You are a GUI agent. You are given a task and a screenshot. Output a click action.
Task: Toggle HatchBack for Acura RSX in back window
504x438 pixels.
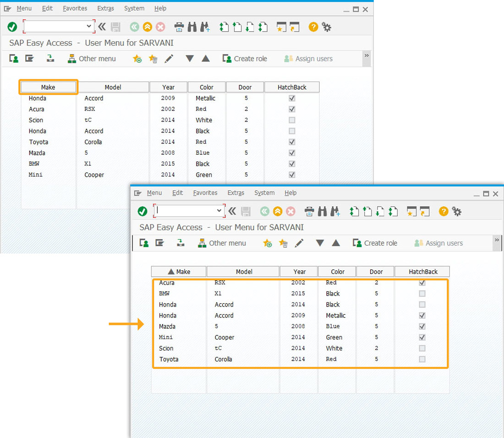[292, 109]
